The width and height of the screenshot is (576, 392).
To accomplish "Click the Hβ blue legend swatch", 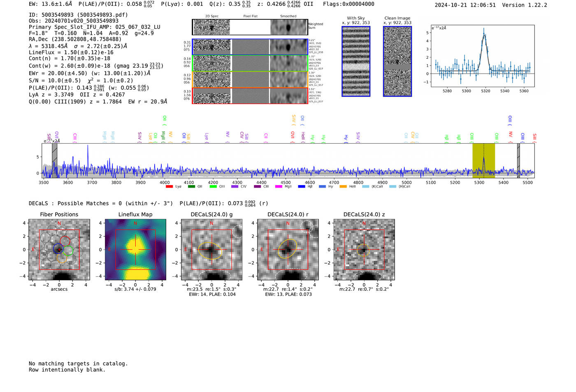I will point(302,187).
